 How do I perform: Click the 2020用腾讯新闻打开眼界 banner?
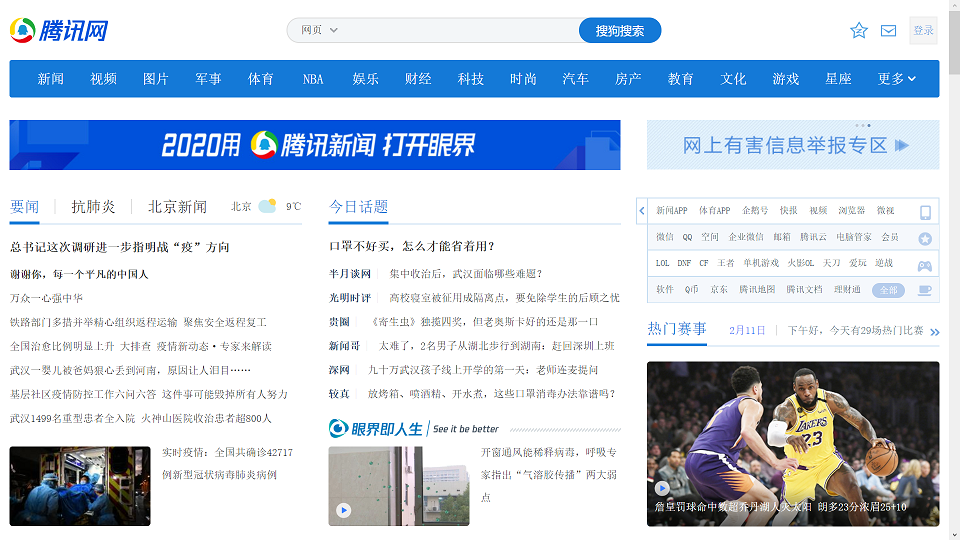click(x=315, y=145)
